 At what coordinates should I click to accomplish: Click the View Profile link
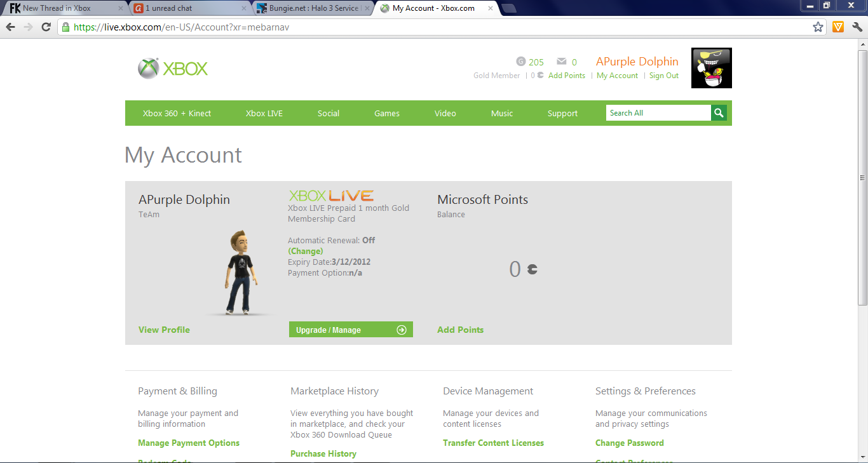[164, 330]
